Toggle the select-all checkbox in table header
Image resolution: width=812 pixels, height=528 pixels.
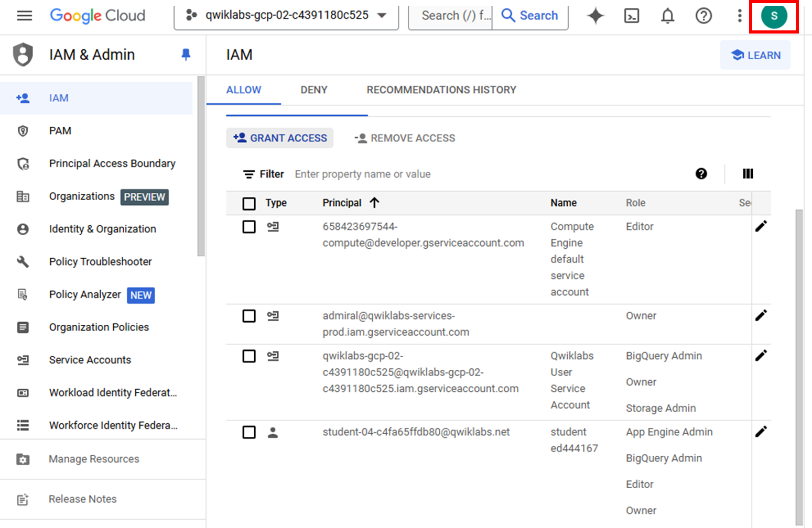249,203
